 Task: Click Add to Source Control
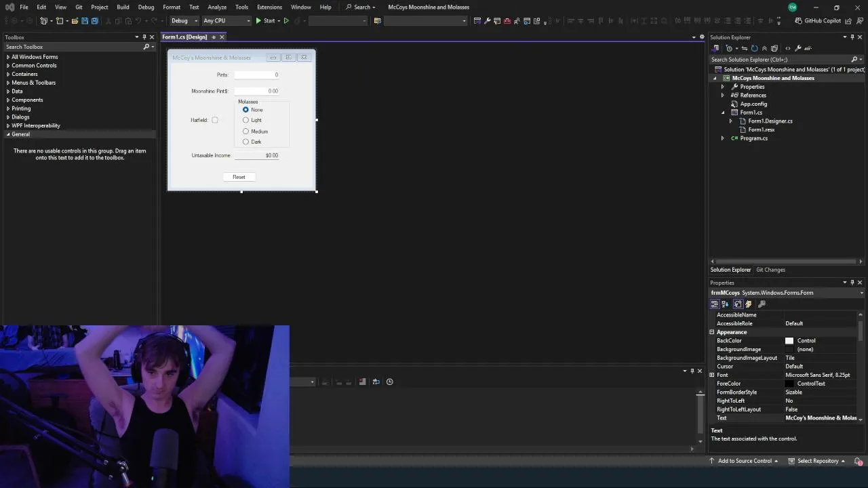[x=744, y=461]
